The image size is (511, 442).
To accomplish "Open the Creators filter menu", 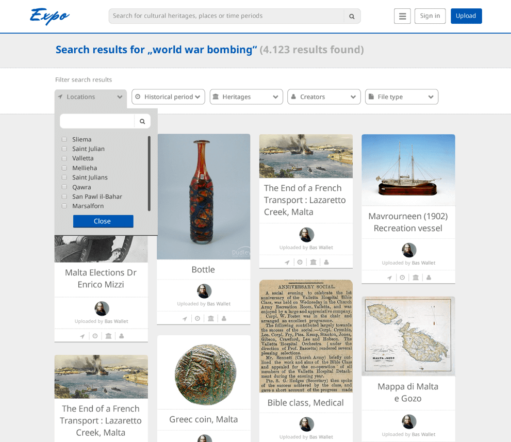I will pos(324,97).
